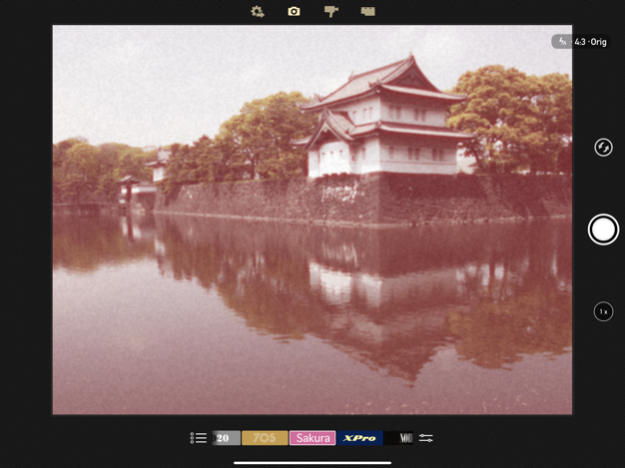Pick the dark filter after XPro
Screen dimensions: 625x468
tap(400, 438)
